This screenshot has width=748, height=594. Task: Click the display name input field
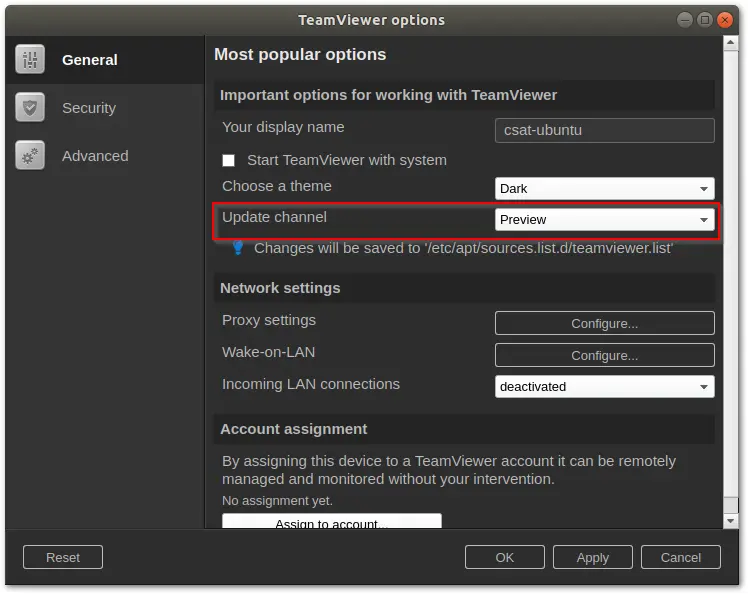coord(604,130)
